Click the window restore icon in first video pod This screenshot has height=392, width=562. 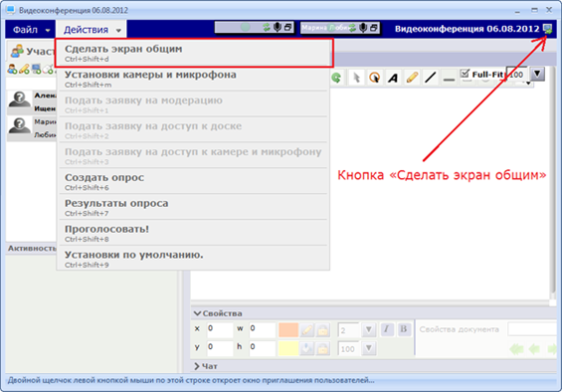[287, 27]
